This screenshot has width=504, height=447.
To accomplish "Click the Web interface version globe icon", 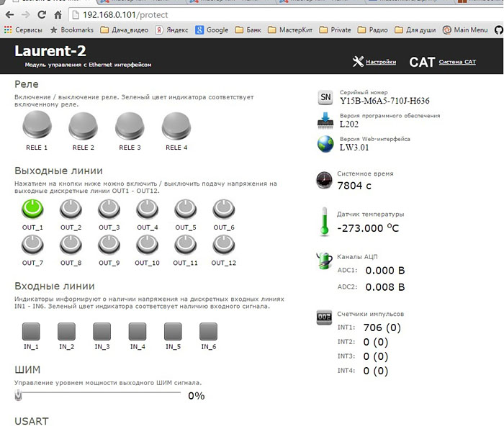I will tap(325, 144).
